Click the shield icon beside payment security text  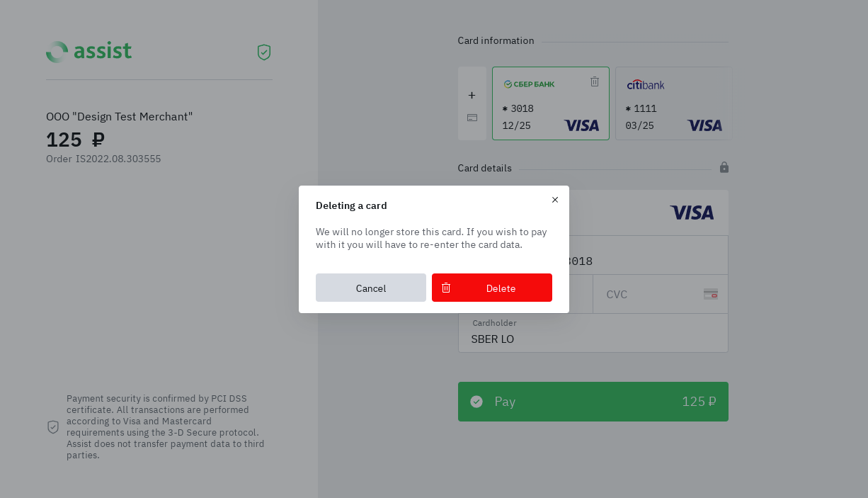point(53,426)
